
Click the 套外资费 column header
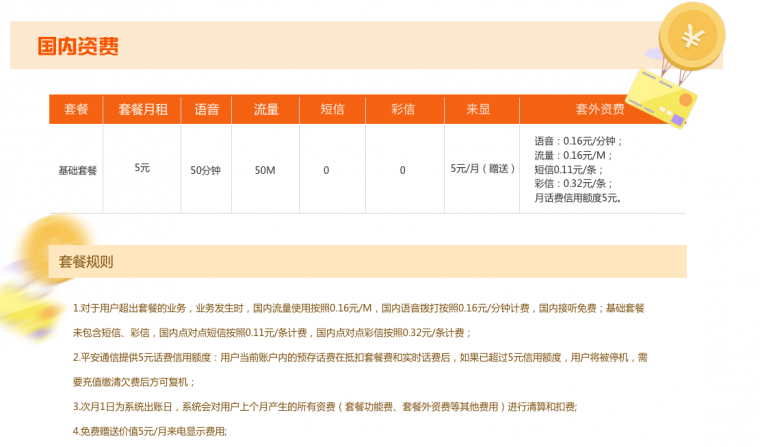coord(600,109)
